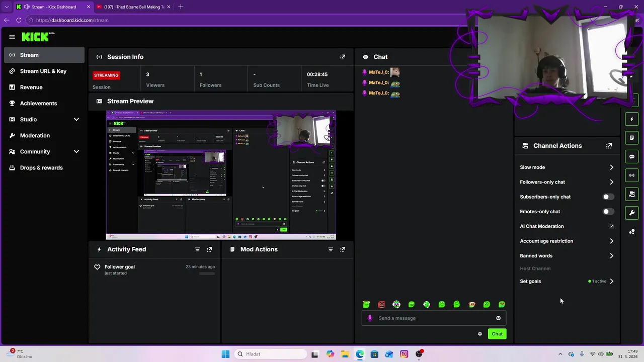The width and height of the screenshot is (644, 362).
Task: Click the chat bubble icon in right sidebar
Action: 632,156
